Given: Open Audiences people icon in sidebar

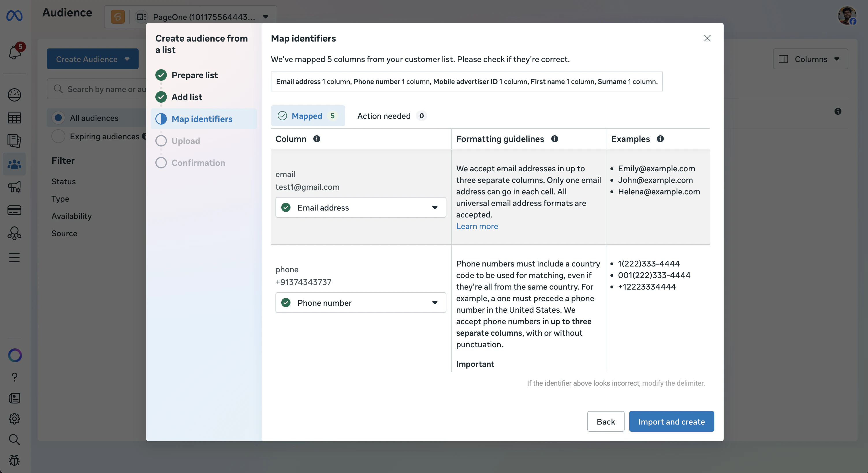Looking at the screenshot, I should point(14,164).
